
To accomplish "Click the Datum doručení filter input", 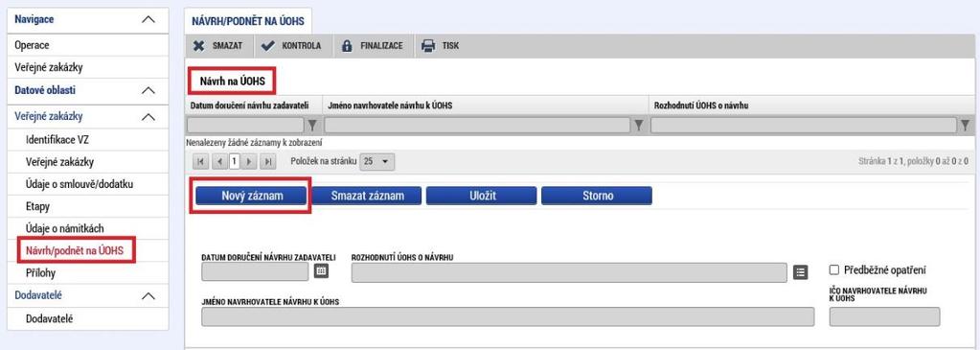I will [245, 126].
